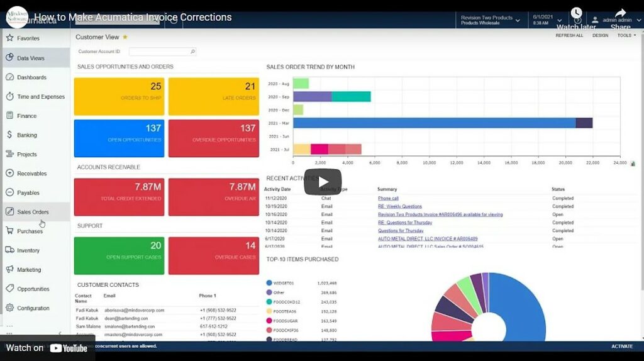This screenshot has width=644, height=361.
Task: Click the YouTube Share arrow icon
Action: coord(621,13)
